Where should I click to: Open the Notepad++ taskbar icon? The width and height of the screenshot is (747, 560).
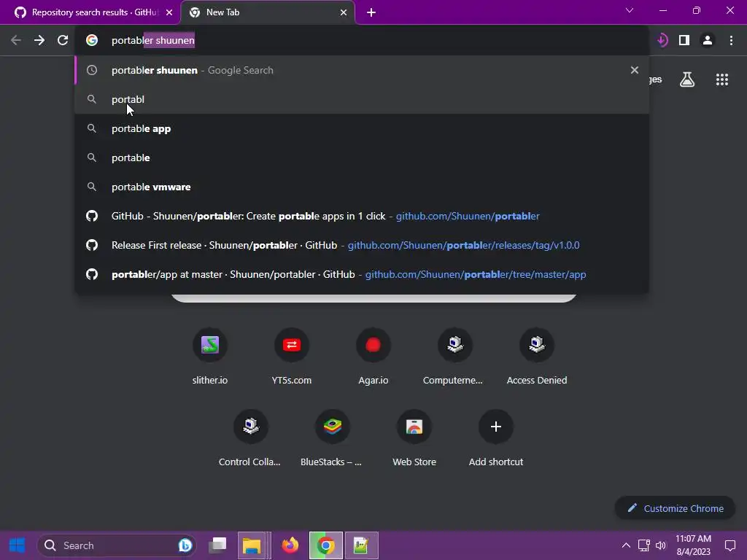[x=361, y=545]
